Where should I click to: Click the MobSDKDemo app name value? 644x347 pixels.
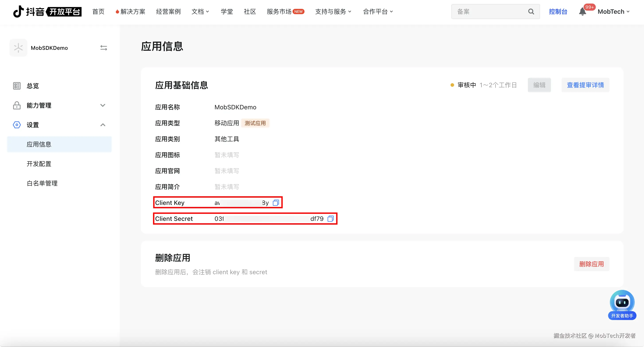[235, 107]
